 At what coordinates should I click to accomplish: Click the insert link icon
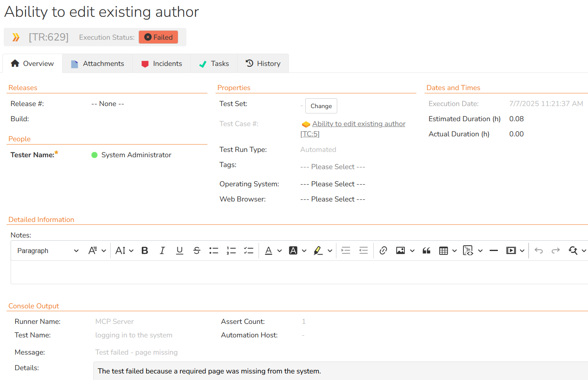click(383, 251)
